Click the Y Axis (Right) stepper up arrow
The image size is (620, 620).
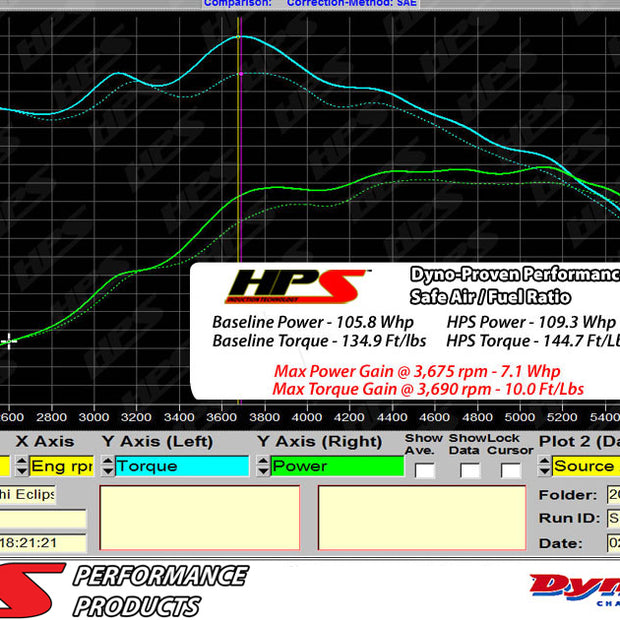click(x=263, y=461)
